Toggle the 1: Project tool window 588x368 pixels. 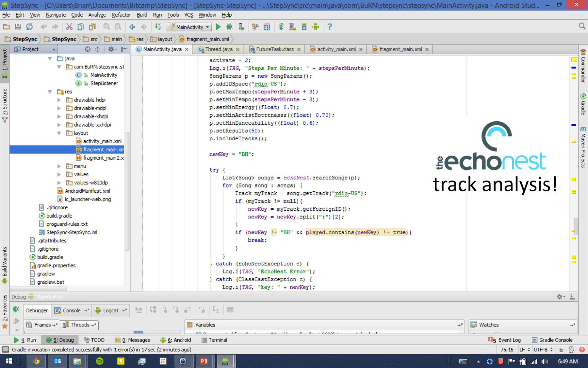[5, 64]
